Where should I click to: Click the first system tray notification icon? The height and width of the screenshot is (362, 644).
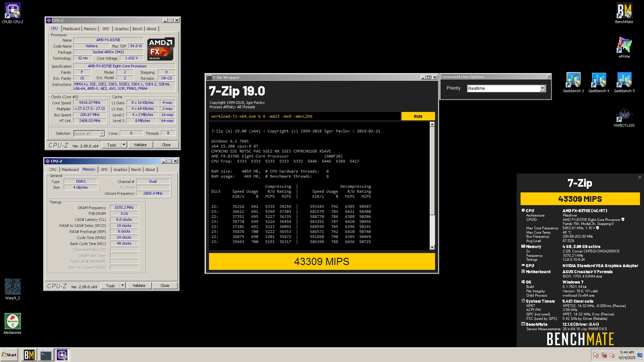pyautogui.click(x=596, y=355)
